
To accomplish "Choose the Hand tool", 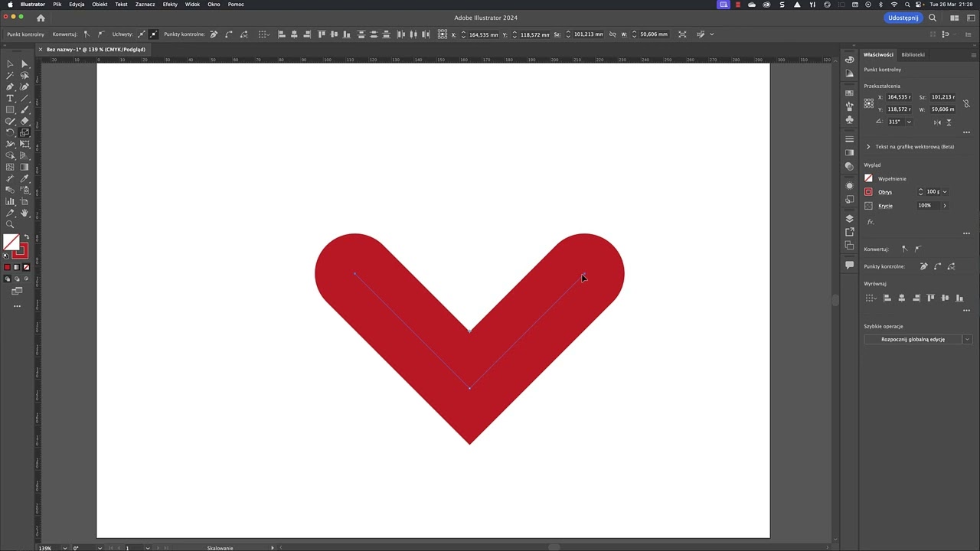I will (x=24, y=213).
